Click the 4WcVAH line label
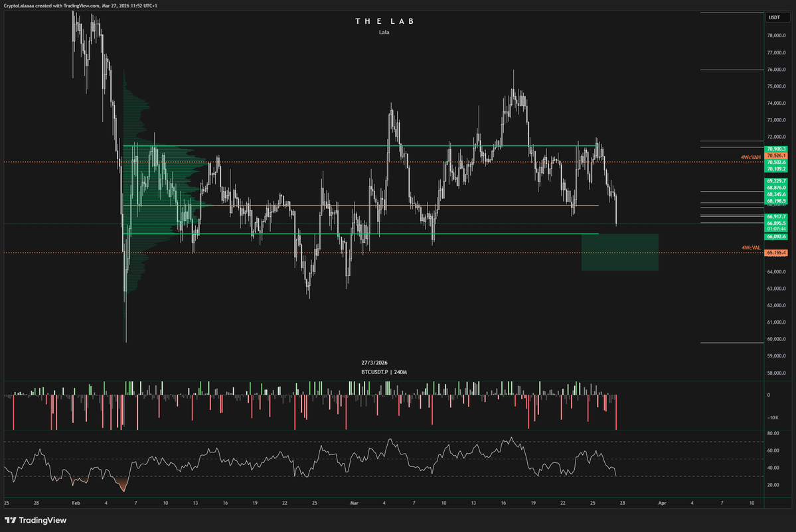This screenshot has width=796, height=532. pos(751,158)
